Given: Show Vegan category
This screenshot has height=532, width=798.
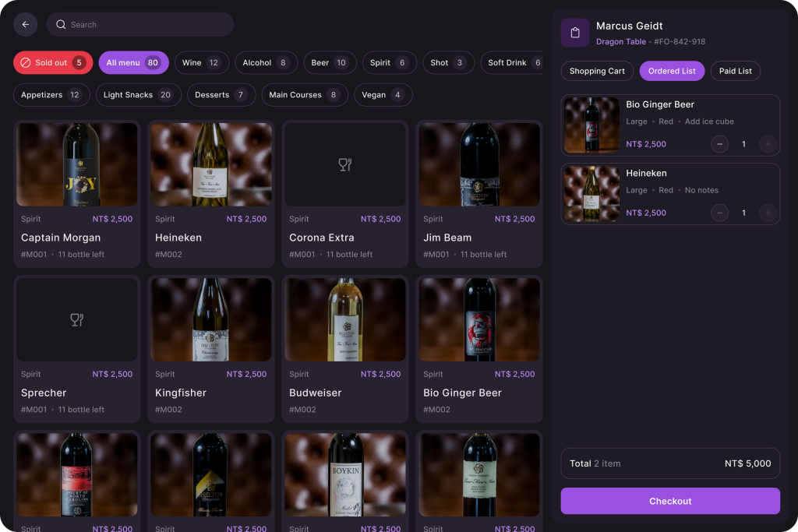Looking at the screenshot, I should click(x=383, y=94).
